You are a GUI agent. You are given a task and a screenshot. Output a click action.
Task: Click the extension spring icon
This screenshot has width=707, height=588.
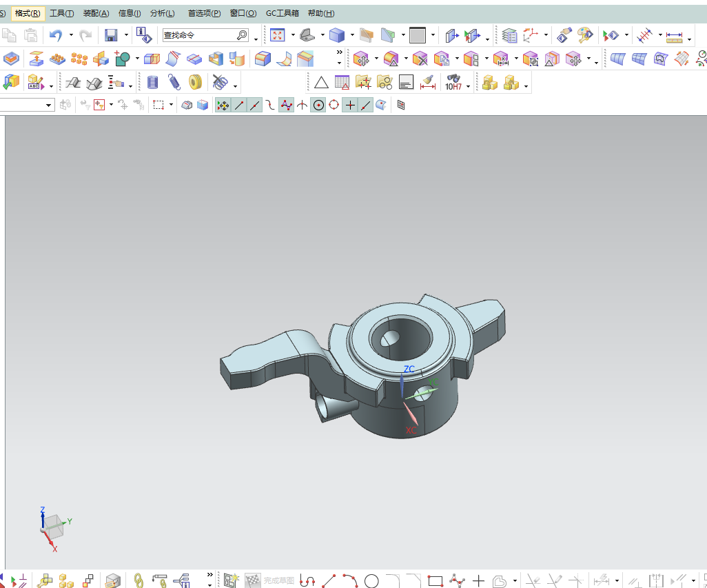[174, 82]
